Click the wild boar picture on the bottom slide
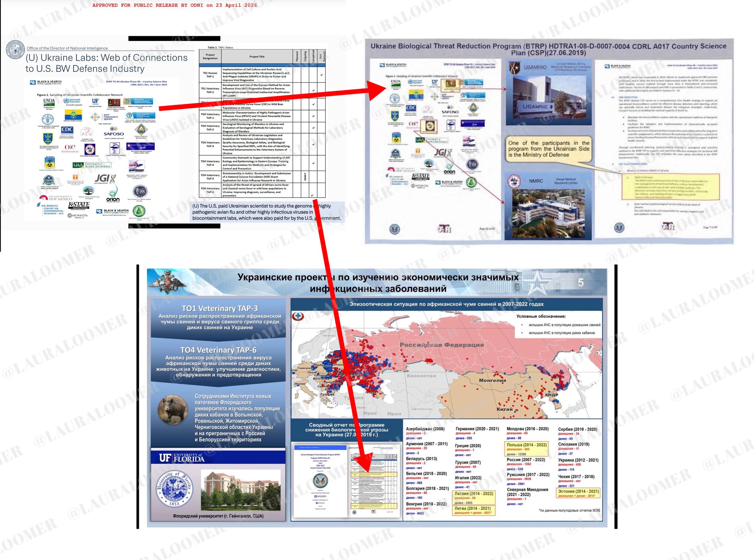754x560 pixels. point(173,409)
